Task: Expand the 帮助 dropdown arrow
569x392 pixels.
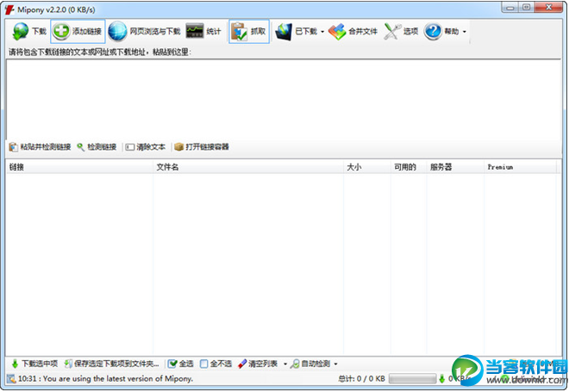Action: click(464, 32)
